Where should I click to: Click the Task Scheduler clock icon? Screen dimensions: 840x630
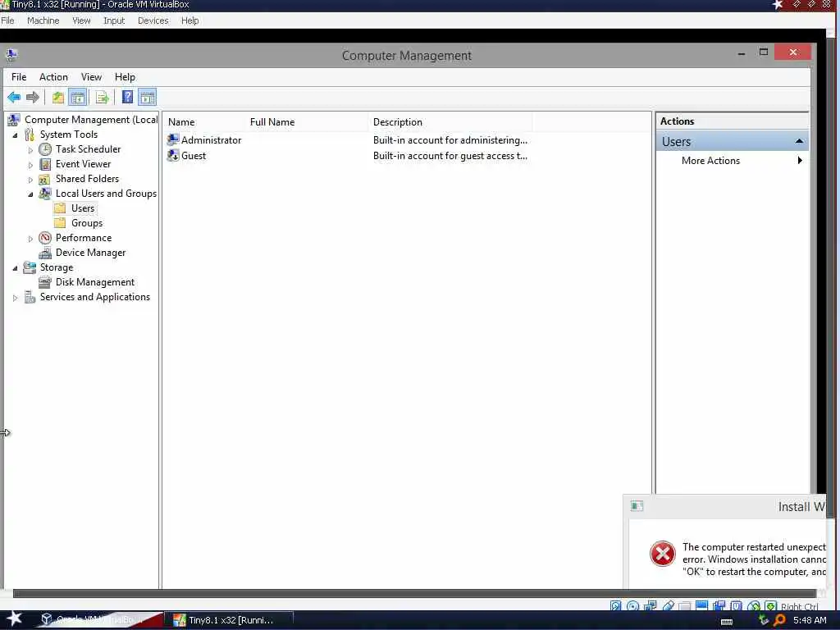pos(46,149)
